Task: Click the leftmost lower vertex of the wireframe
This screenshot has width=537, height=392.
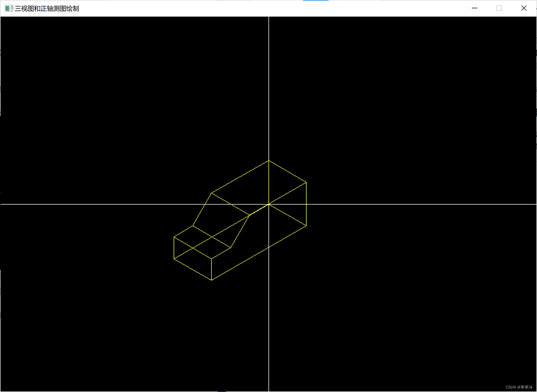Action: pyautogui.click(x=174, y=259)
